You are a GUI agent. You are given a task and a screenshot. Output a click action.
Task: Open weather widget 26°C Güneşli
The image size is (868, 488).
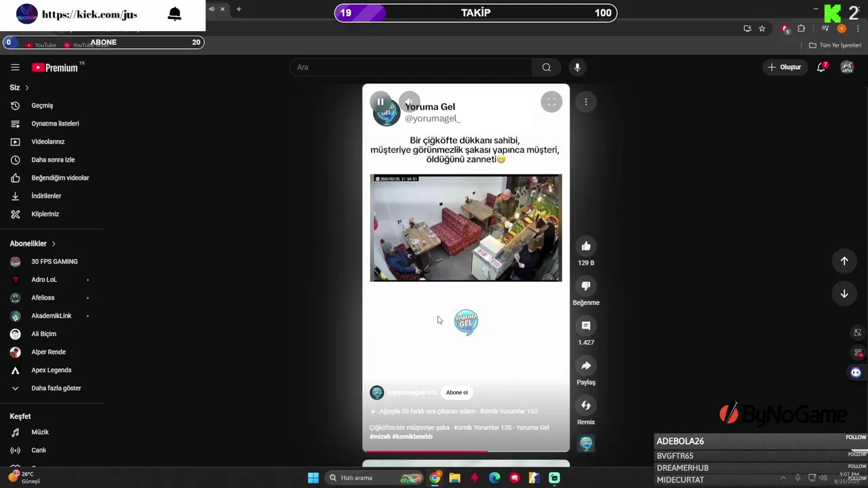24,477
